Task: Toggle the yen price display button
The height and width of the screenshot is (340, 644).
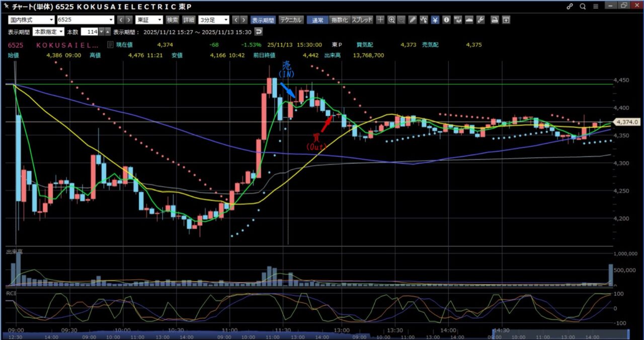Action: [x=435, y=20]
